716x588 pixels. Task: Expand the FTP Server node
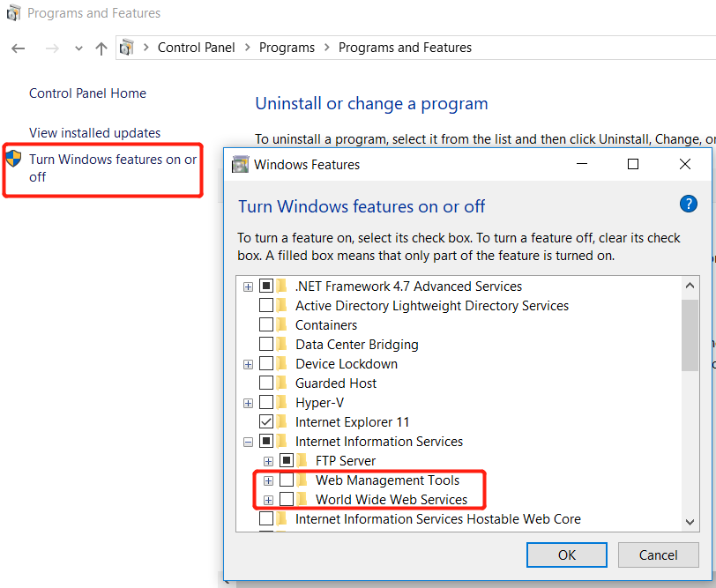pyautogui.click(x=268, y=461)
